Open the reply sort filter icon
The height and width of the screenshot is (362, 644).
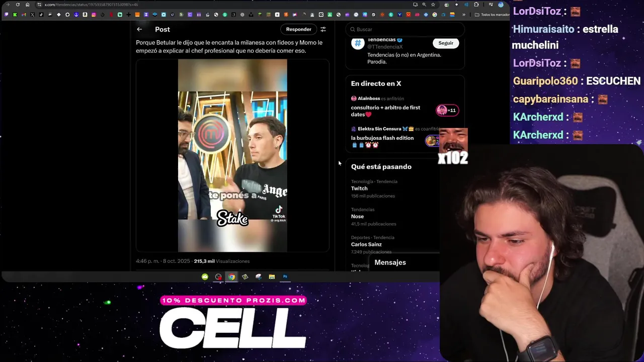[x=323, y=29]
